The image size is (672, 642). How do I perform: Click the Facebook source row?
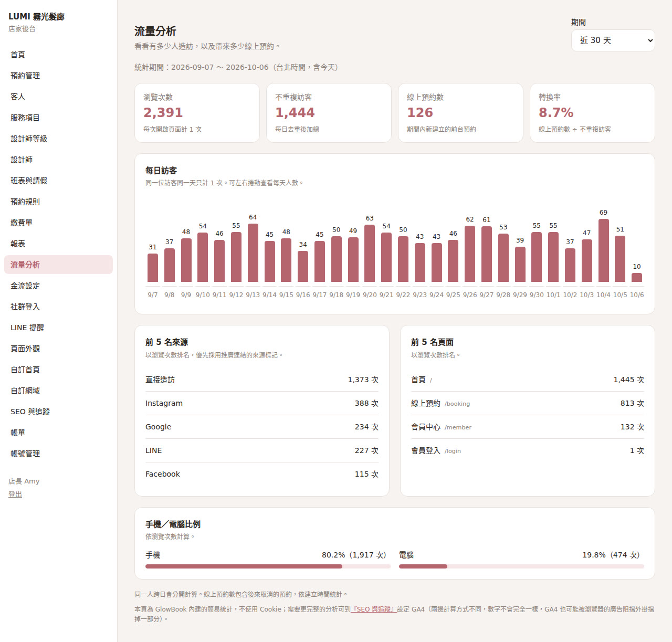262,474
